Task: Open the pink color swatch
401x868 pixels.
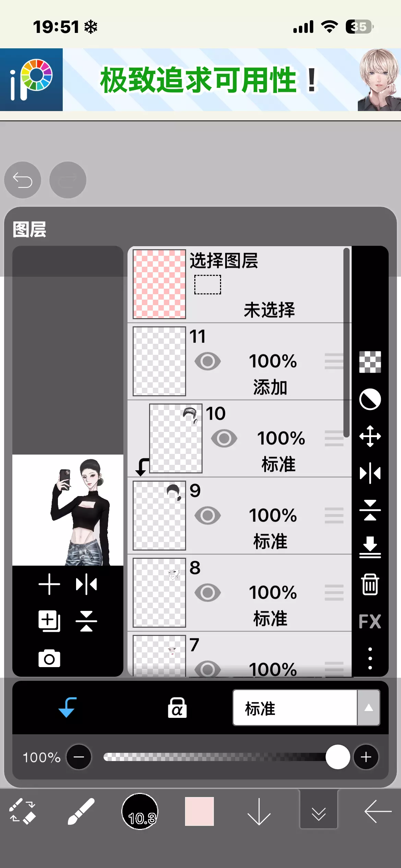Action: click(x=199, y=811)
